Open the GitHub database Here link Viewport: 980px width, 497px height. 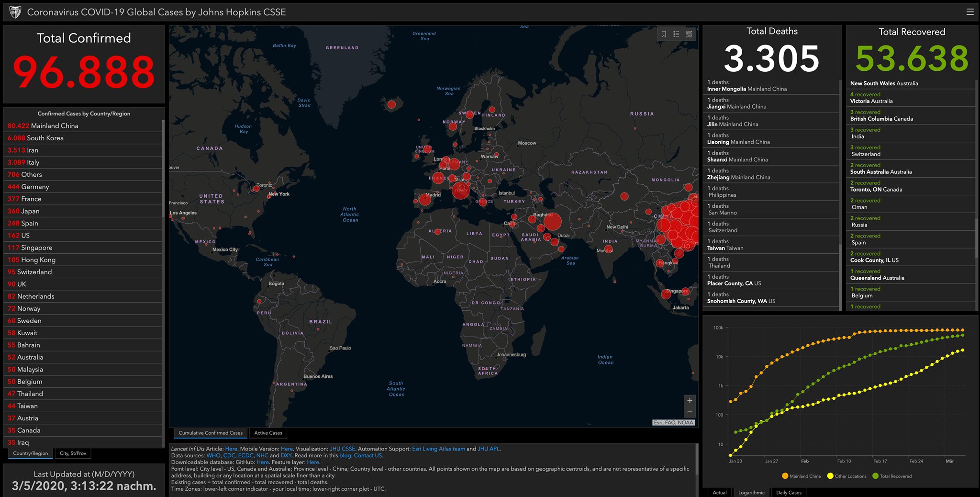point(263,463)
